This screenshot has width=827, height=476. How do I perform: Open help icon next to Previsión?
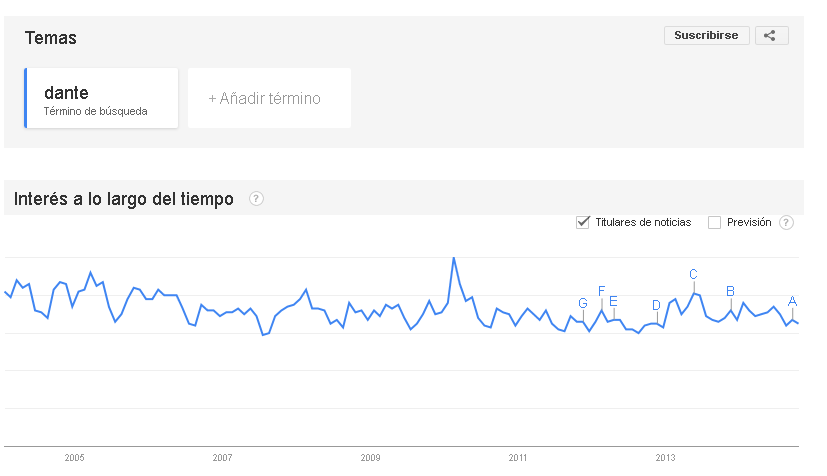coord(786,222)
